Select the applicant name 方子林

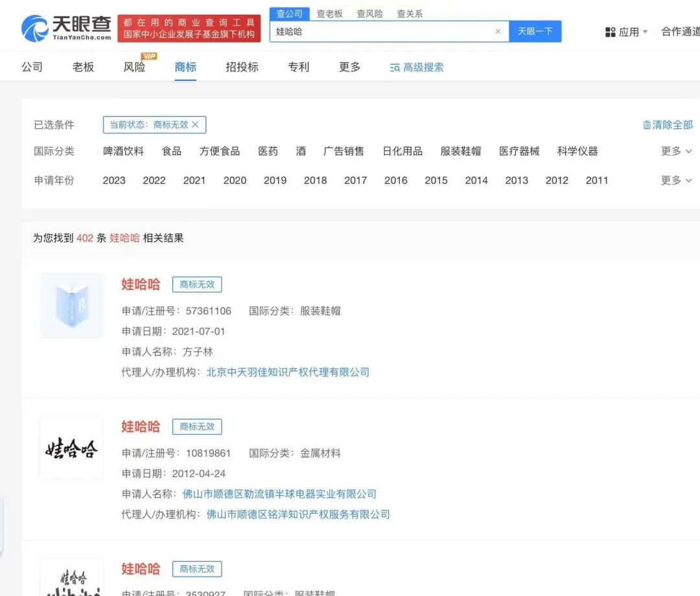pyautogui.click(x=198, y=352)
